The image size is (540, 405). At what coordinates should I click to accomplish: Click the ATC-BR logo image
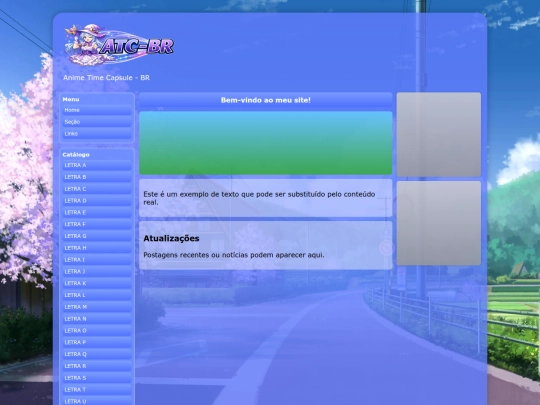pyautogui.click(x=119, y=45)
